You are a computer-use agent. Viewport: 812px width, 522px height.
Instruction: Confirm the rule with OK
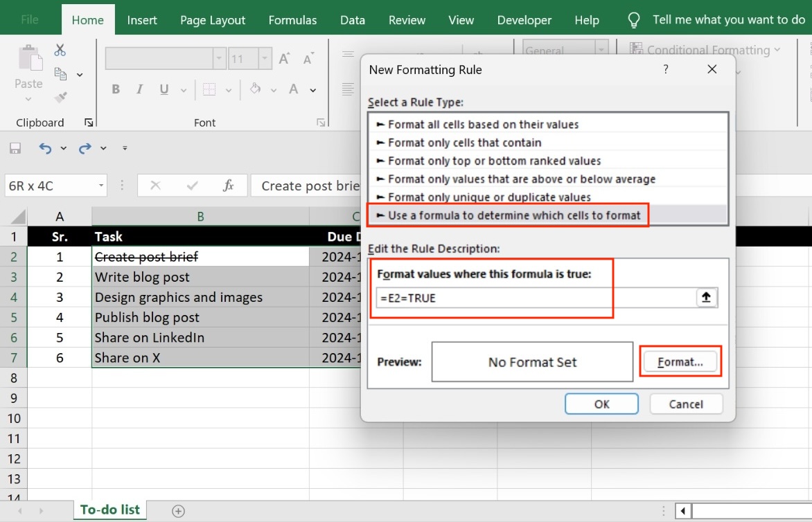click(601, 404)
